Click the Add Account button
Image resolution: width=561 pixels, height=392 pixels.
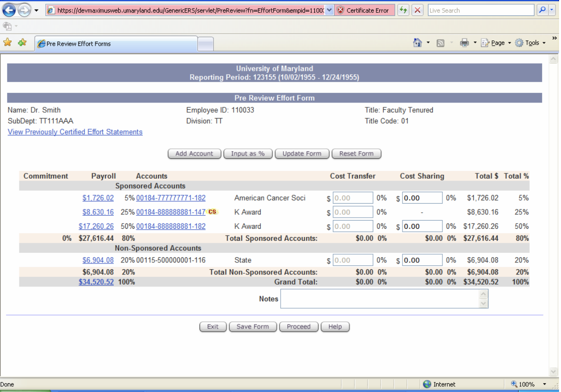194,154
